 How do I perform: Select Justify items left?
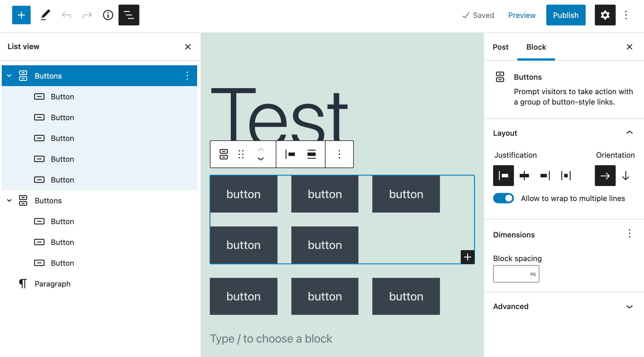(x=504, y=176)
